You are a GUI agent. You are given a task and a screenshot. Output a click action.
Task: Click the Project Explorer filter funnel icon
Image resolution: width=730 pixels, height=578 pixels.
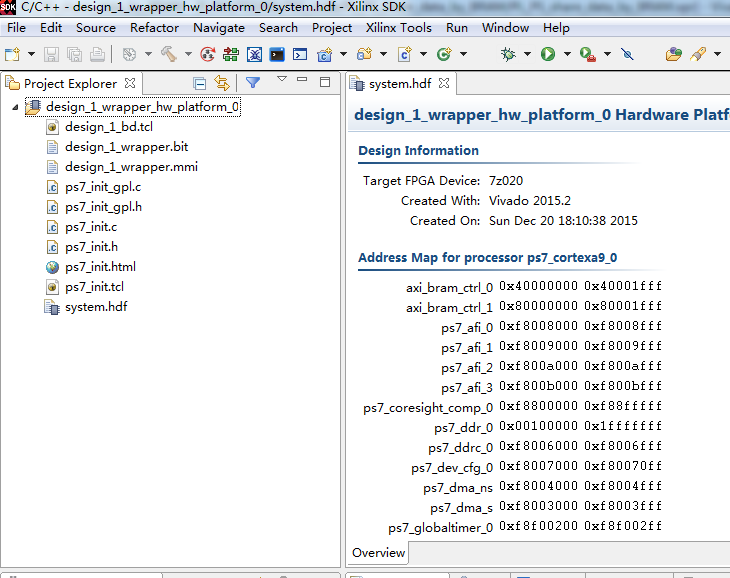[x=253, y=83]
